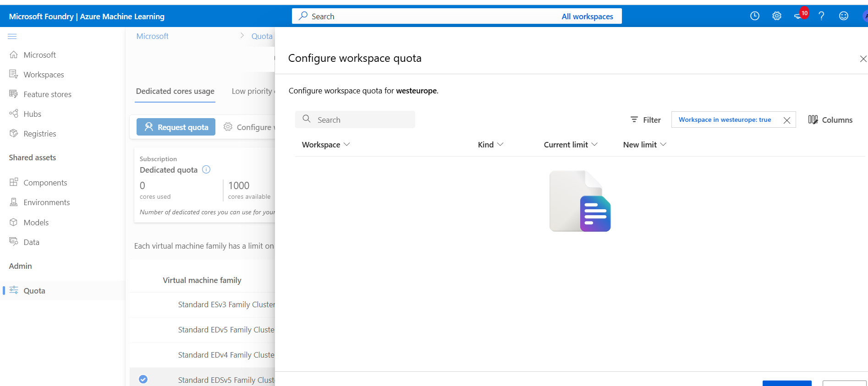Viewport: 868px width, 386px height.
Task: Follow the Microsoft breadcrumb link
Action: click(152, 36)
